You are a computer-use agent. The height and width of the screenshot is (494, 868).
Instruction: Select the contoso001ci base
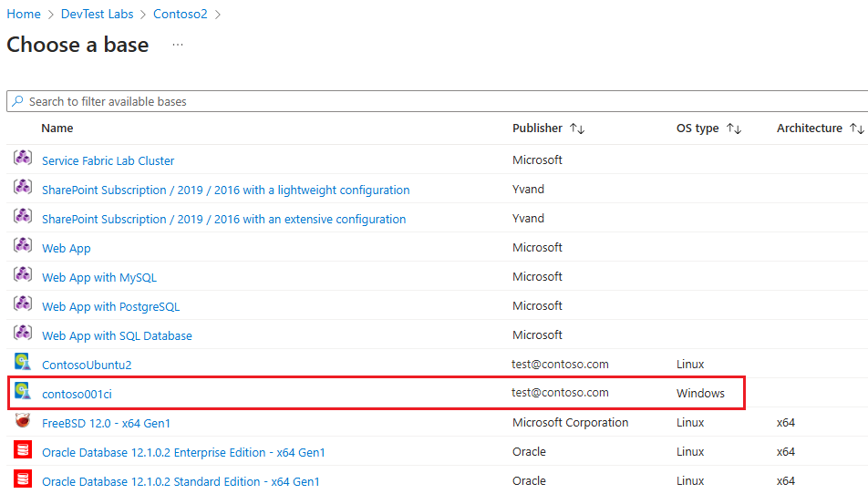(77, 394)
